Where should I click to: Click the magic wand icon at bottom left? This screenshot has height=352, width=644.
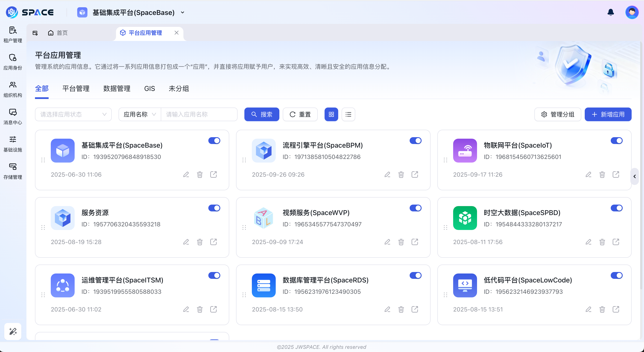pos(13,331)
